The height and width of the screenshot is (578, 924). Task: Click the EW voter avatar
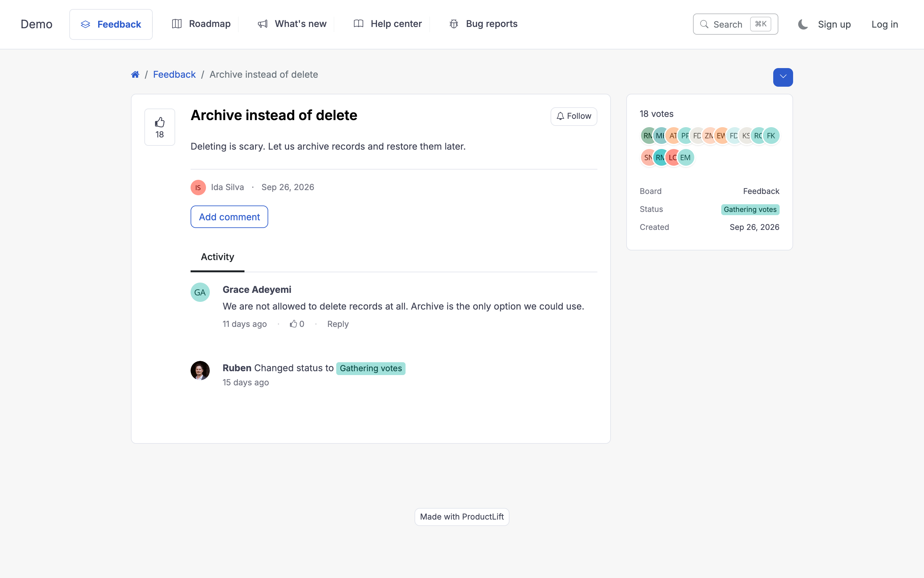click(x=721, y=136)
